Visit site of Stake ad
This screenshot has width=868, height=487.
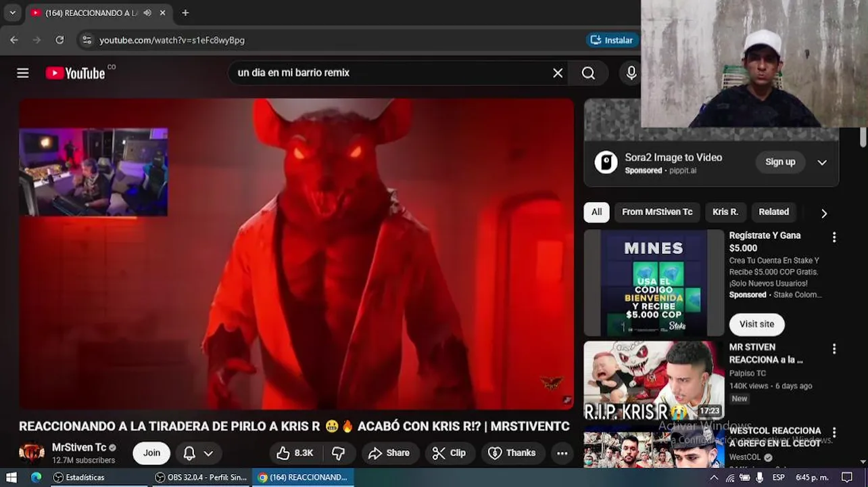(756, 325)
